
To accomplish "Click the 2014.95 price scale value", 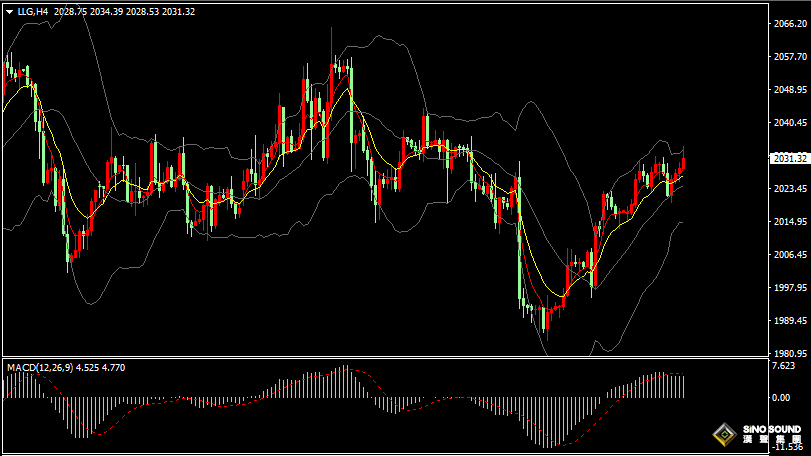I will click(789, 222).
